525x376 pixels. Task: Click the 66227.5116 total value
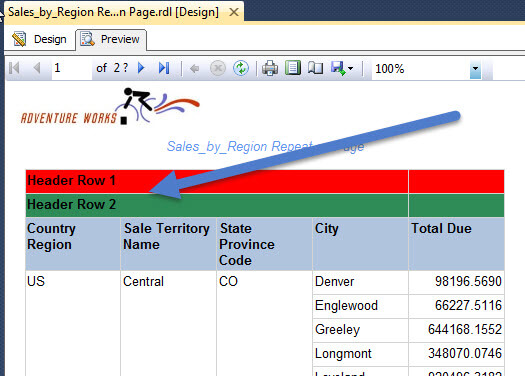pos(468,305)
